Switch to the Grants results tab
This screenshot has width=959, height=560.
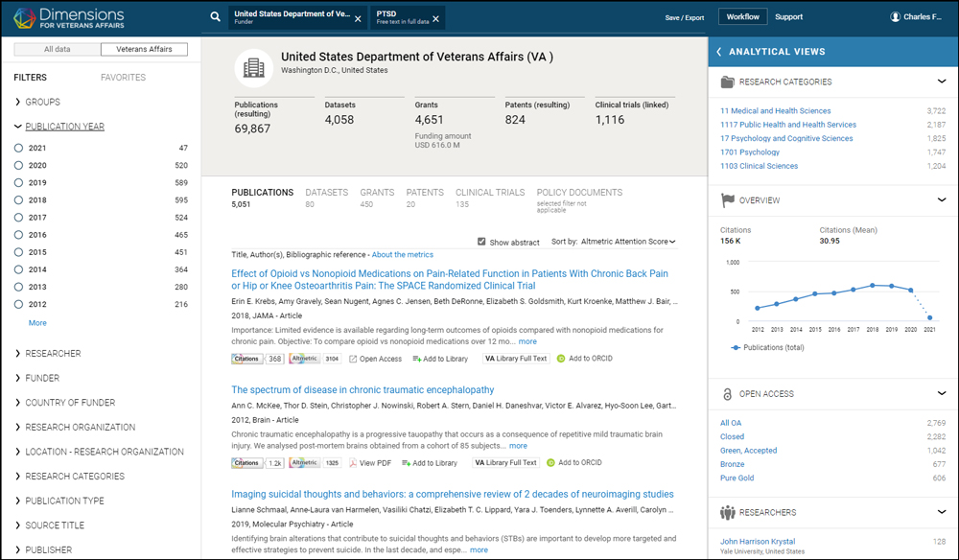[x=377, y=198]
